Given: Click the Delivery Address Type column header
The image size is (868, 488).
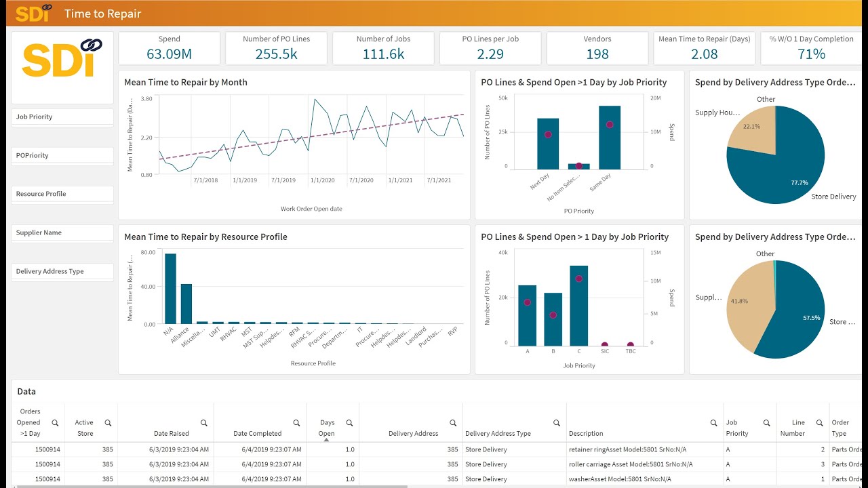Looking at the screenshot, I should point(498,434).
